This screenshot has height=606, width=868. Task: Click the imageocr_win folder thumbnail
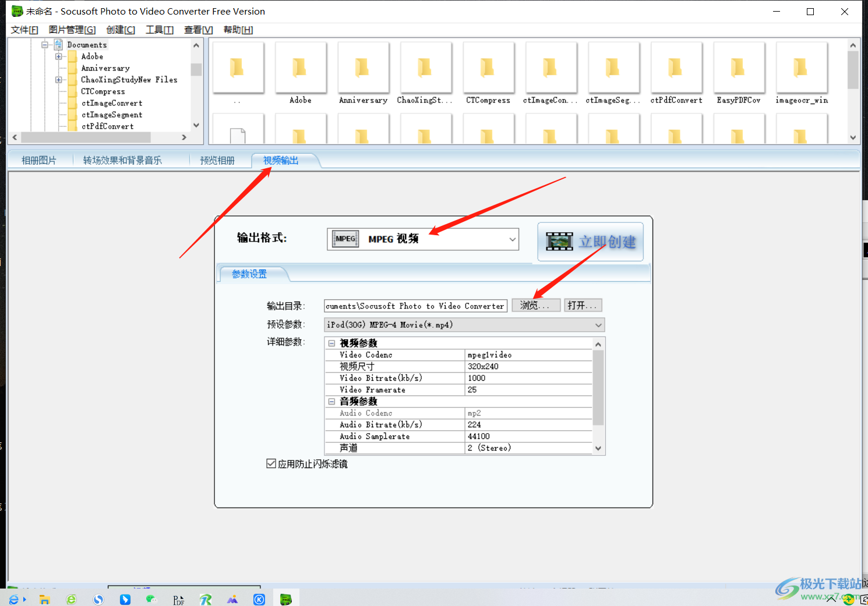pos(802,68)
